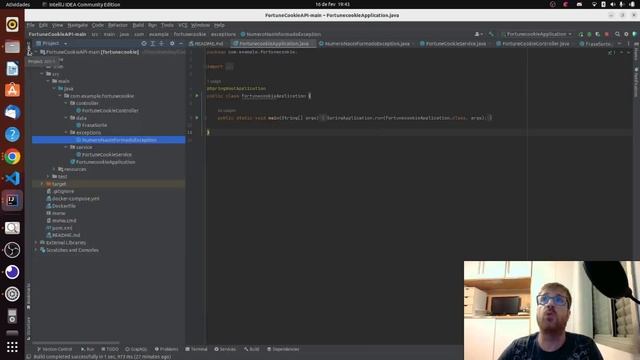Click the user account icon in toolbar

click(x=478, y=34)
